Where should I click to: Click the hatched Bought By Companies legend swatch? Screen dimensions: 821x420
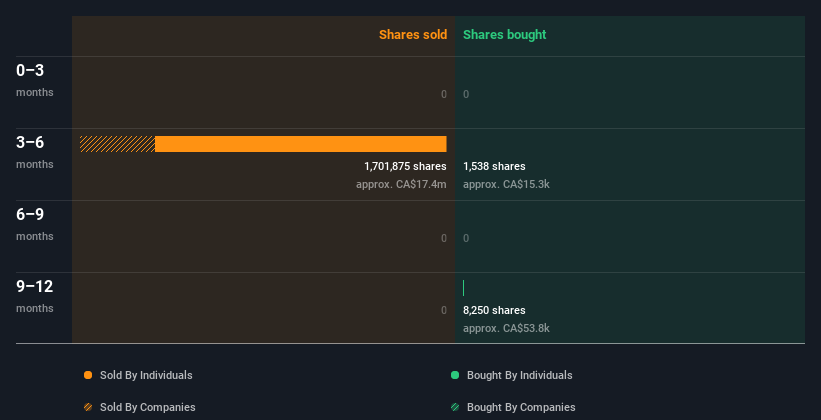coord(455,407)
